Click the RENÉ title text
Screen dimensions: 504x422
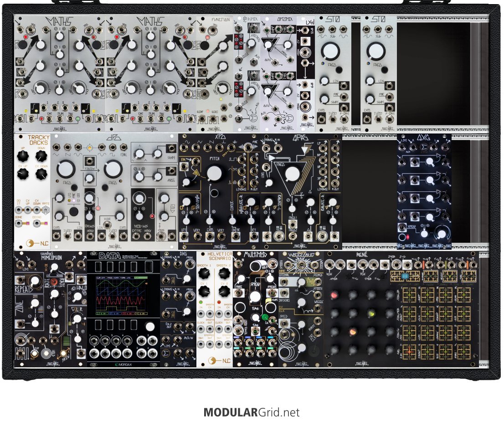pyautogui.click(x=362, y=255)
